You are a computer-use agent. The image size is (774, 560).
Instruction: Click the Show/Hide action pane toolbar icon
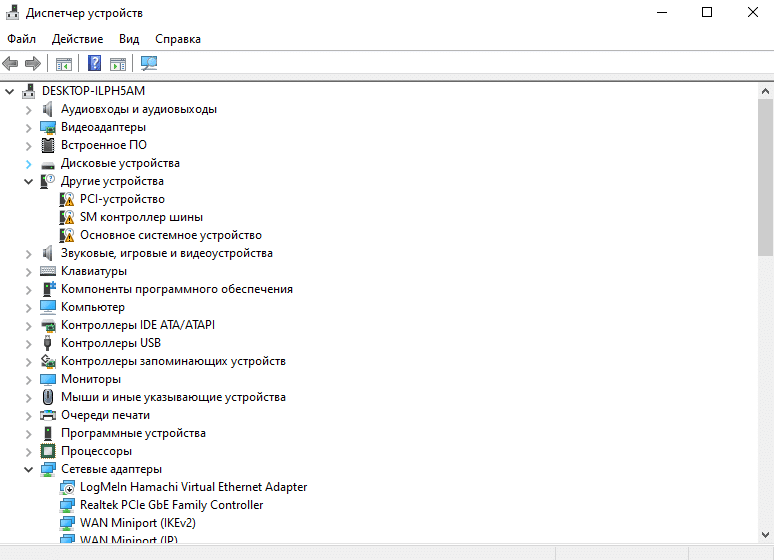tap(118, 64)
